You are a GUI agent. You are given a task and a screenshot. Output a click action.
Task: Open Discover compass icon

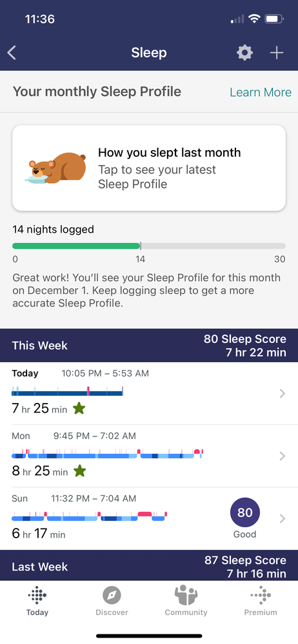[x=112, y=596]
